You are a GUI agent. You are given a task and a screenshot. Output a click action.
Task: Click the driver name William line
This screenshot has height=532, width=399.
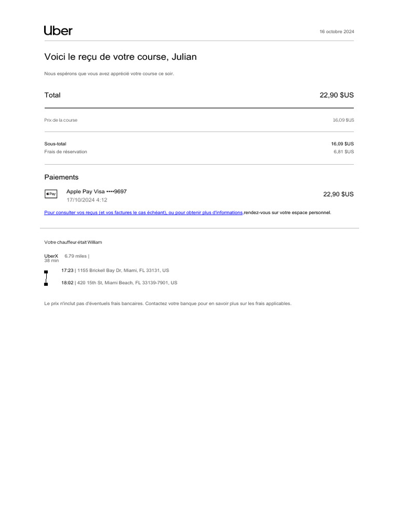click(73, 242)
